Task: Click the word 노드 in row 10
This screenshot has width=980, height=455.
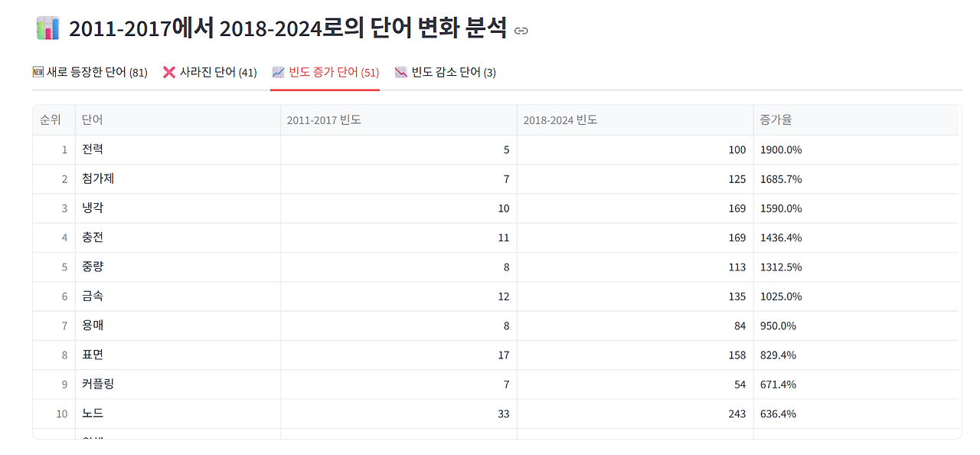Action: tap(91, 414)
